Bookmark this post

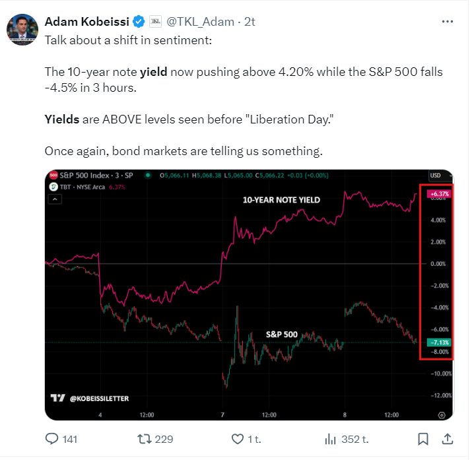coord(423,438)
